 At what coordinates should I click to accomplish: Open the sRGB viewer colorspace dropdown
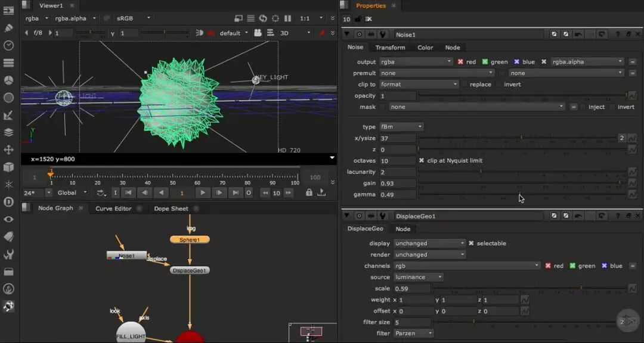[133, 18]
